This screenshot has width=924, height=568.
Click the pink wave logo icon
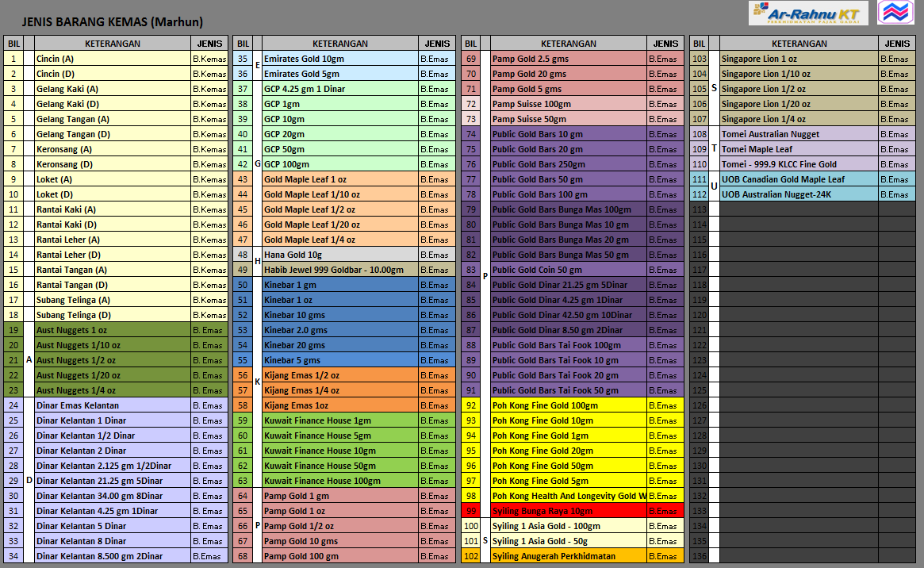coord(895,13)
